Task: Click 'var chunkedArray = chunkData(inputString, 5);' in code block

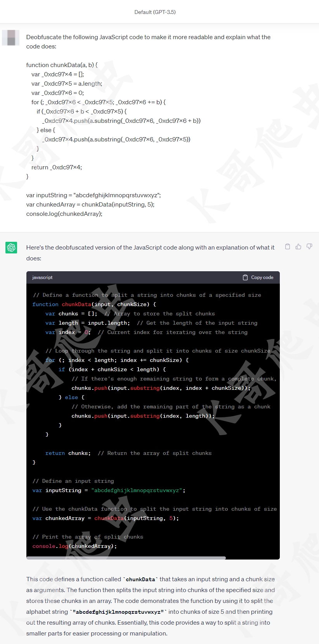Action: [106, 518]
